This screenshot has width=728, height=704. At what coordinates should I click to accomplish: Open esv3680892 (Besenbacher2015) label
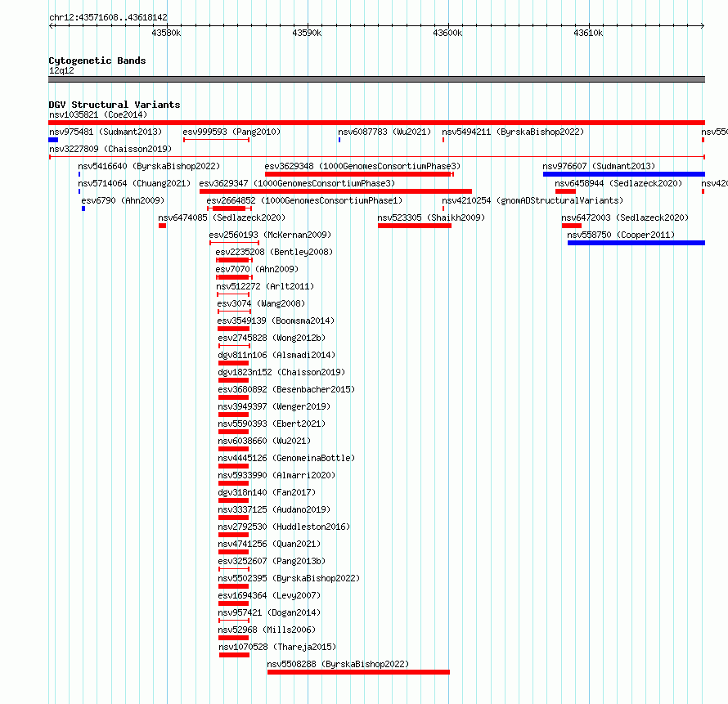pyautogui.click(x=286, y=389)
